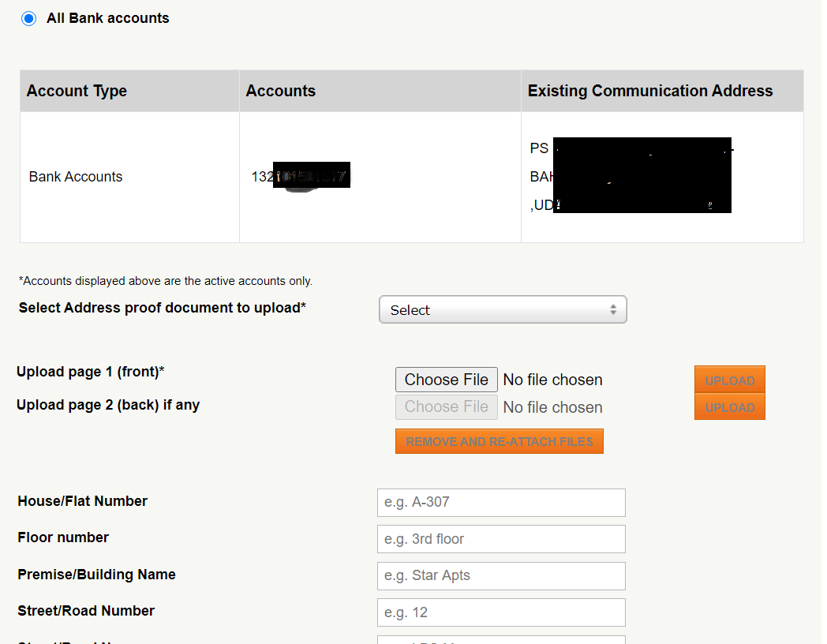Expand the Select document type combo box
Viewport: 827px width, 644px height.
(x=503, y=309)
